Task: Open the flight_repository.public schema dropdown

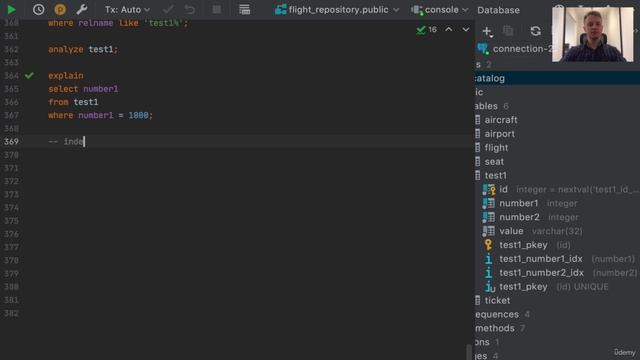Action: 337,10
